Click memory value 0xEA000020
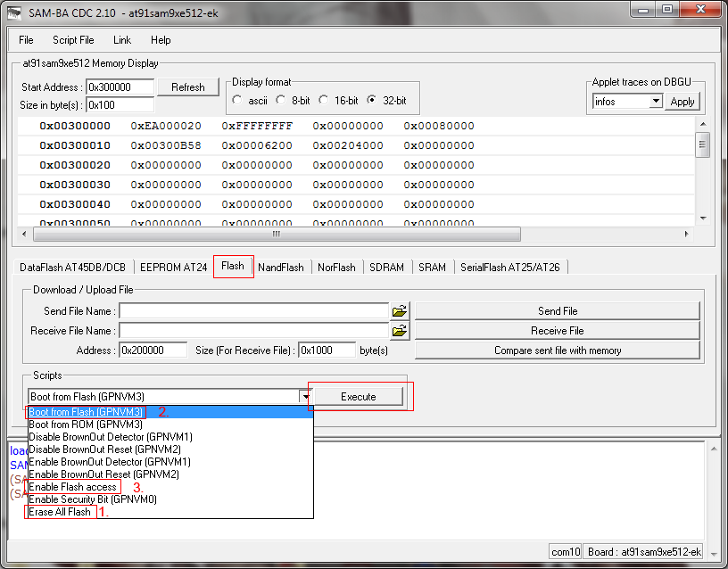 coord(166,126)
